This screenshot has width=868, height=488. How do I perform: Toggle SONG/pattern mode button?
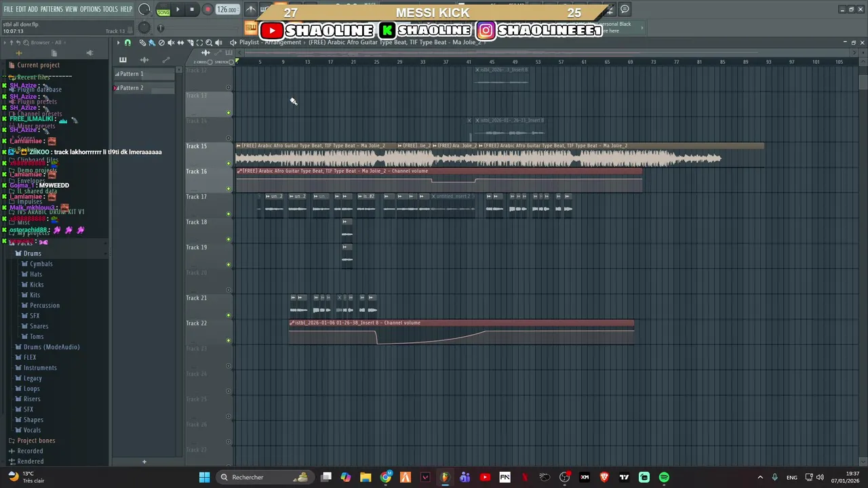[x=163, y=10]
